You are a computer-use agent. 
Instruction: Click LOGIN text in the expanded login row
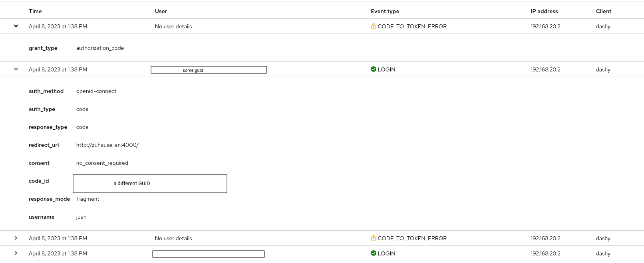coord(387,69)
